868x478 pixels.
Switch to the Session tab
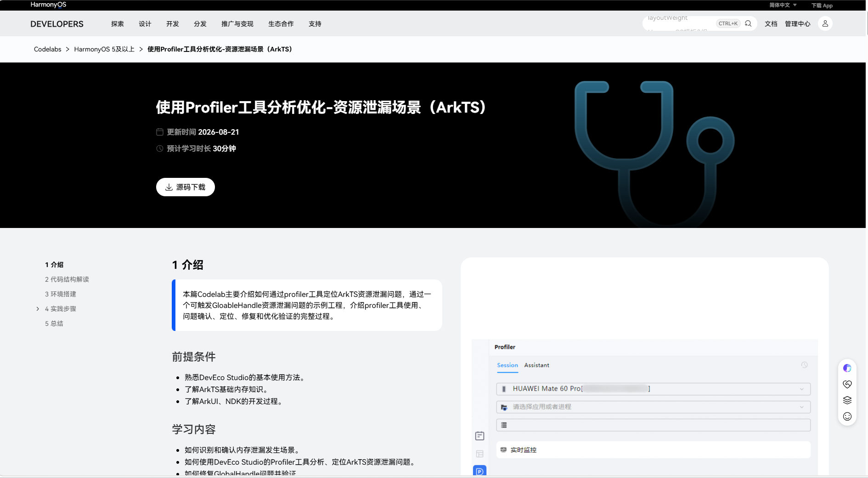507,365
